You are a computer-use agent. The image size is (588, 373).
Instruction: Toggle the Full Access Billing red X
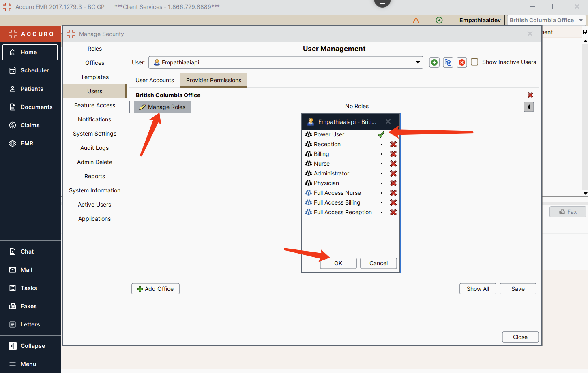(x=393, y=202)
